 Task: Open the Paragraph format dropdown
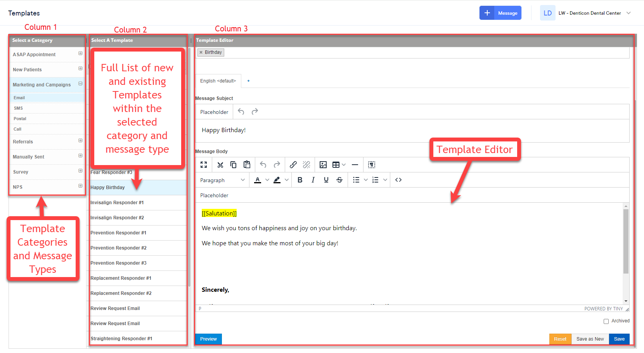point(223,180)
